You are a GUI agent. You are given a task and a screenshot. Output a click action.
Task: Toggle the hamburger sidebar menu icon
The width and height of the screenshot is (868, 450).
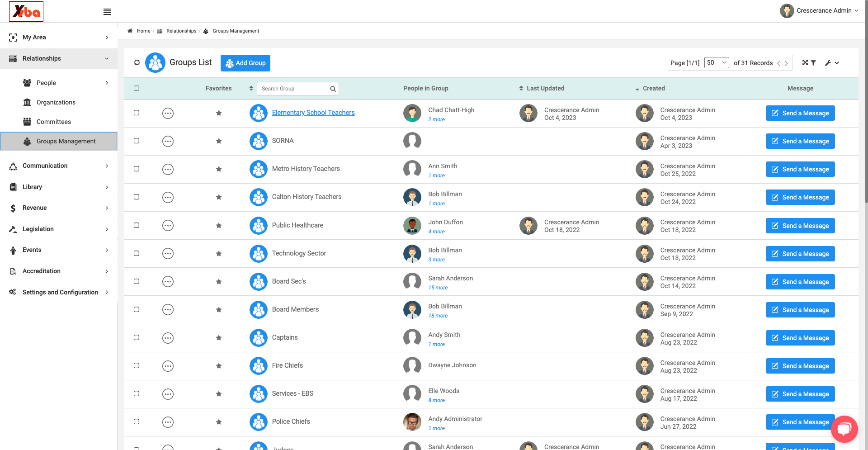click(x=107, y=12)
